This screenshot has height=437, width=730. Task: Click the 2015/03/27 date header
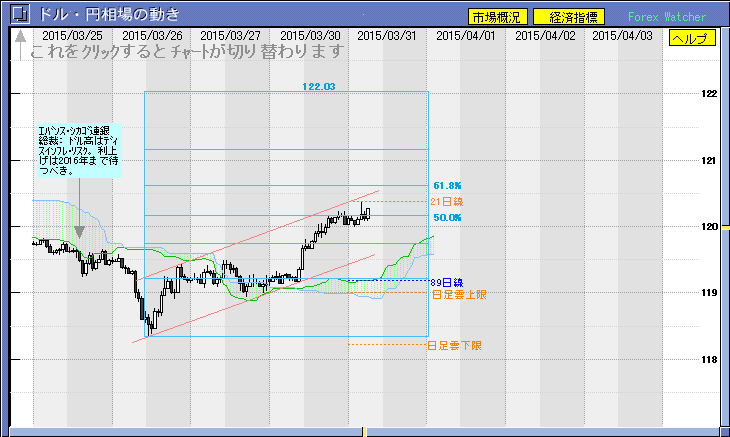coord(230,36)
